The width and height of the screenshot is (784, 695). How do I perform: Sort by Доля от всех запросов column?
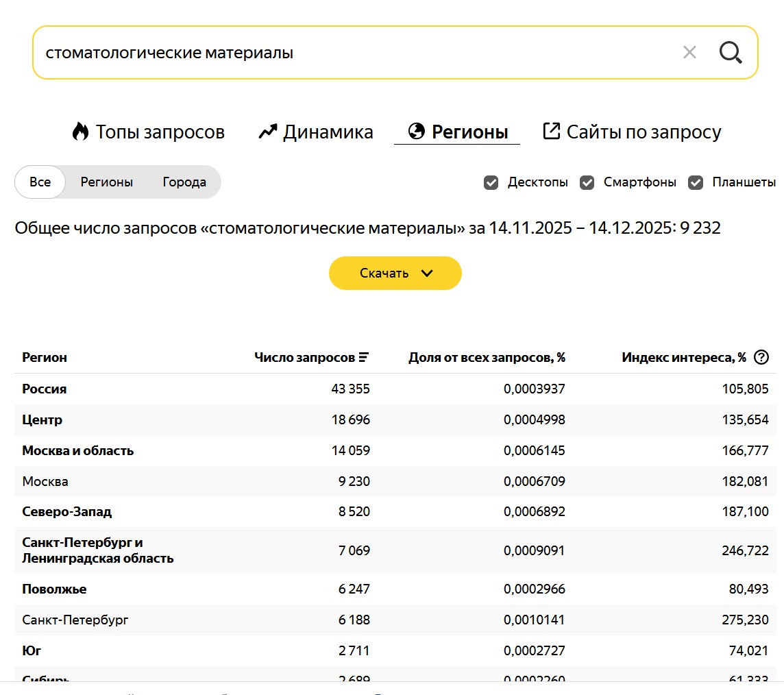tap(487, 357)
